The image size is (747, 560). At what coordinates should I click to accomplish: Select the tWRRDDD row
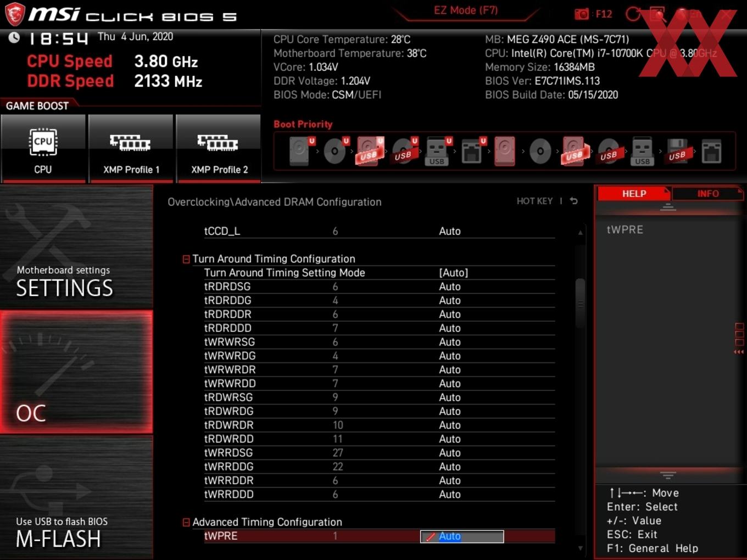(x=379, y=495)
